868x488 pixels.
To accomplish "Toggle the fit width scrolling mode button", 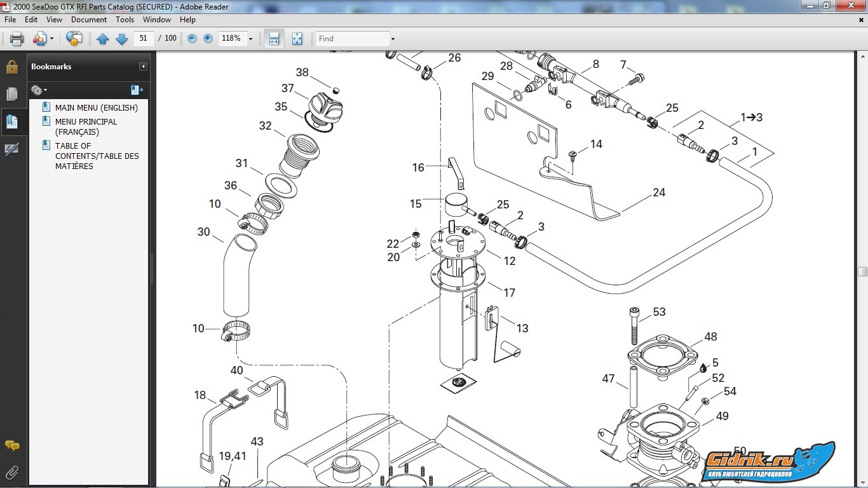I will click(274, 39).
